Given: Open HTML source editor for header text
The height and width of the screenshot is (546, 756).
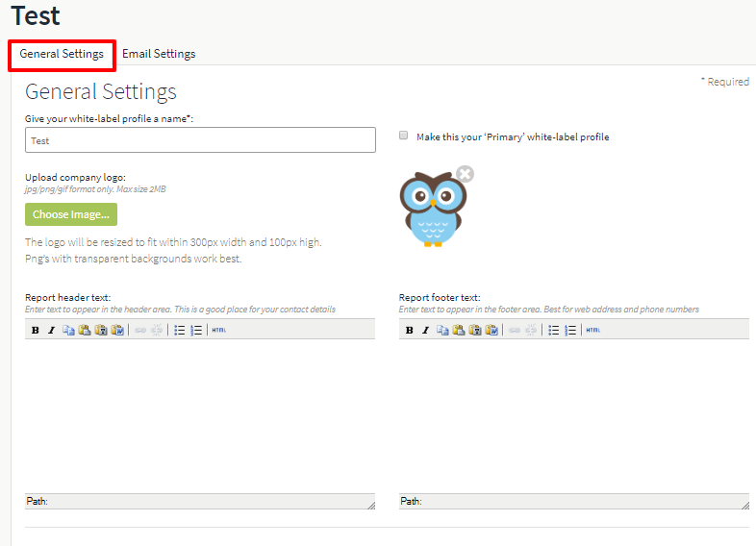Looking at the screenshot, I should 219,330.
